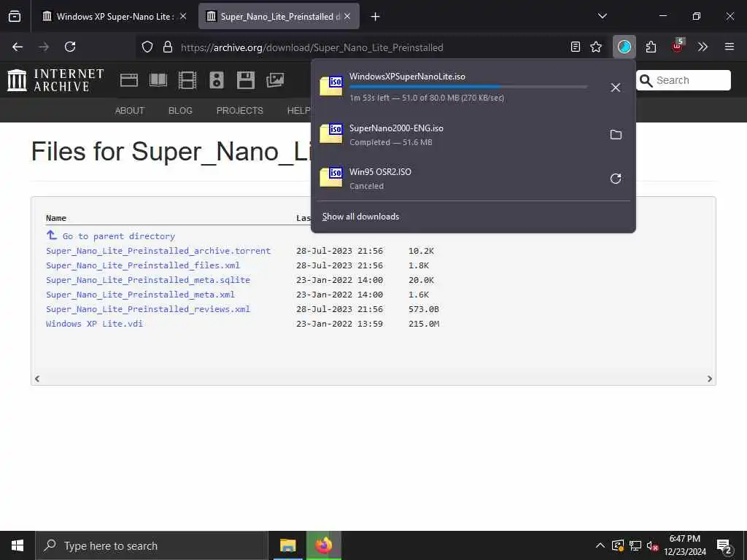Expand the list all tabs chevron
This screenshot has height=560, width=747.
pyautogui.click(x=602, y=16)
